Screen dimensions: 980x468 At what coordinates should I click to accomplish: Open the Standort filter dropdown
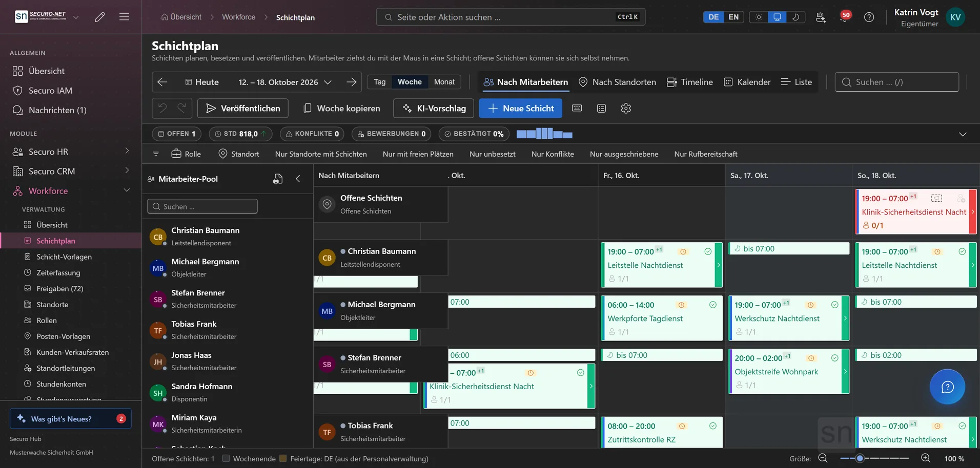click(x=239, y=154)
